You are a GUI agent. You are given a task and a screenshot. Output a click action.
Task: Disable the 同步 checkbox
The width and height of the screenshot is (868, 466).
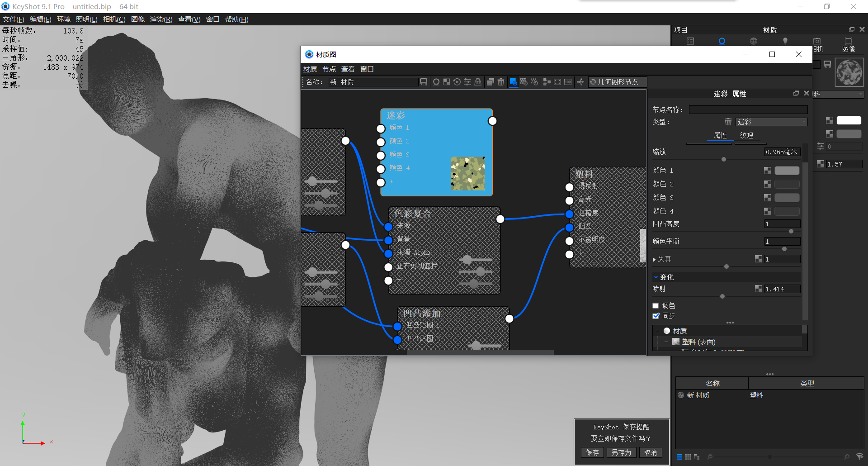[656, 316]
